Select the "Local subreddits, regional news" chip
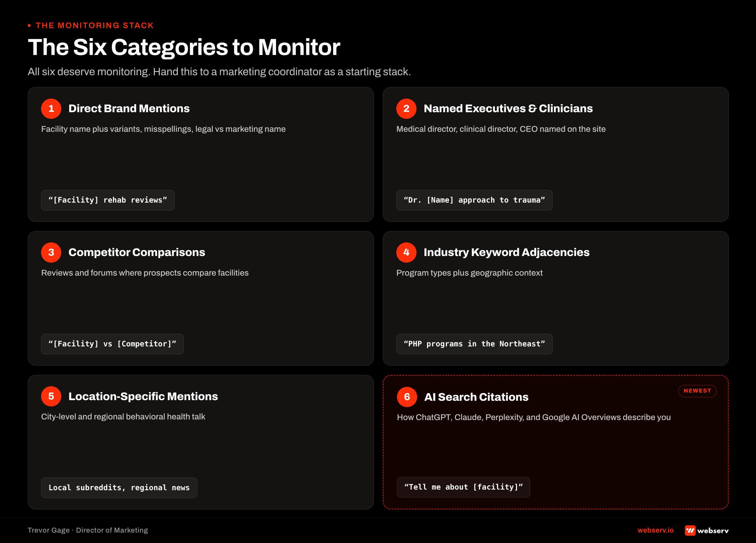The height and width of the screenshot is (543, 756). click(x=119, y=488)
